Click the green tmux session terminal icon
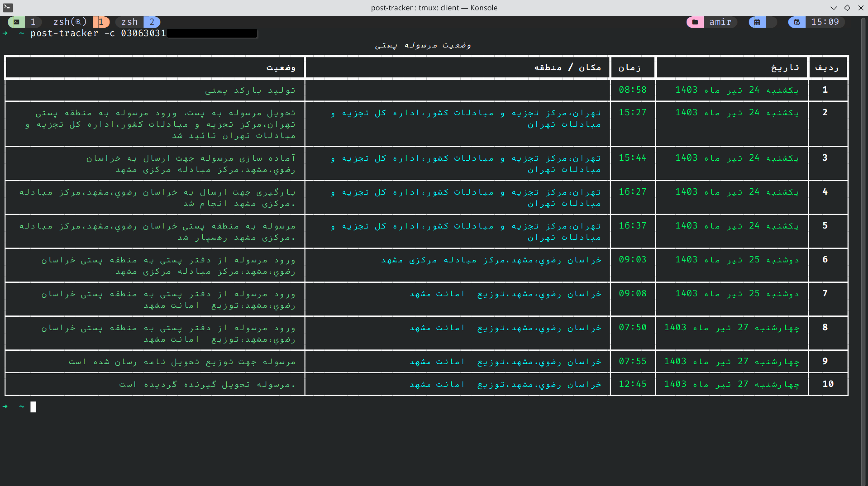 pyautogui.click(x=16, y=22)
